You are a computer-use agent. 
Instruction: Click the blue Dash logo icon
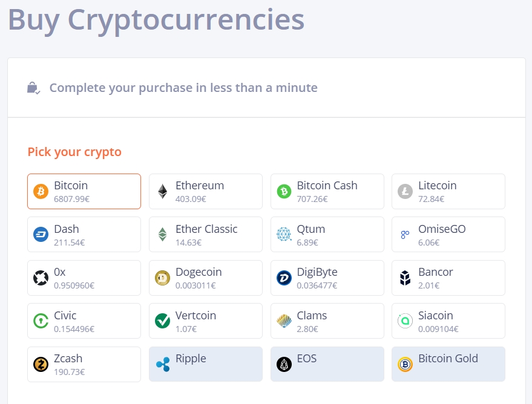tap(41, 235)
